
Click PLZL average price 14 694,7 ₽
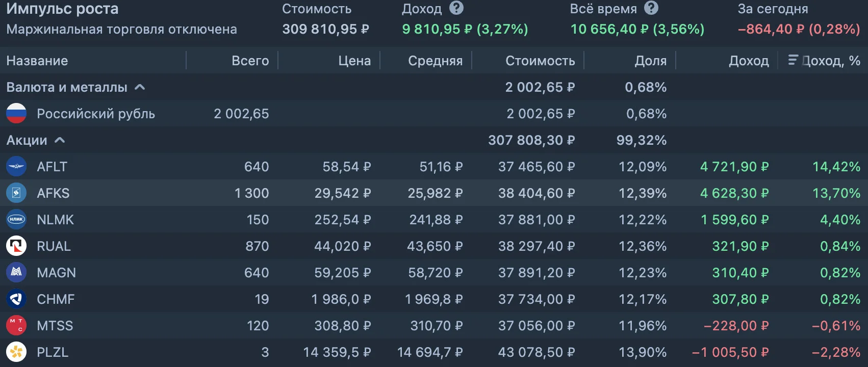430,352
